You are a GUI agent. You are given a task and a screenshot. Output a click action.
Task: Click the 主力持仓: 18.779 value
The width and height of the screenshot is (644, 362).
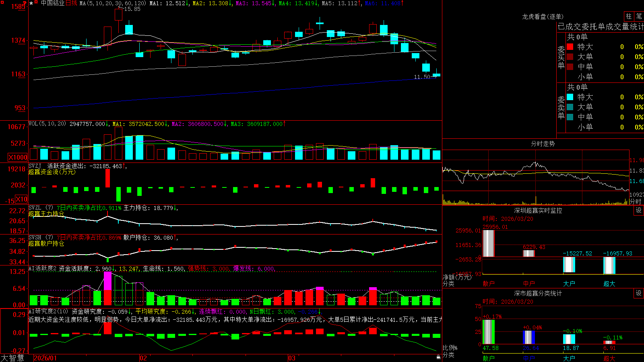[x=148, y=208]
